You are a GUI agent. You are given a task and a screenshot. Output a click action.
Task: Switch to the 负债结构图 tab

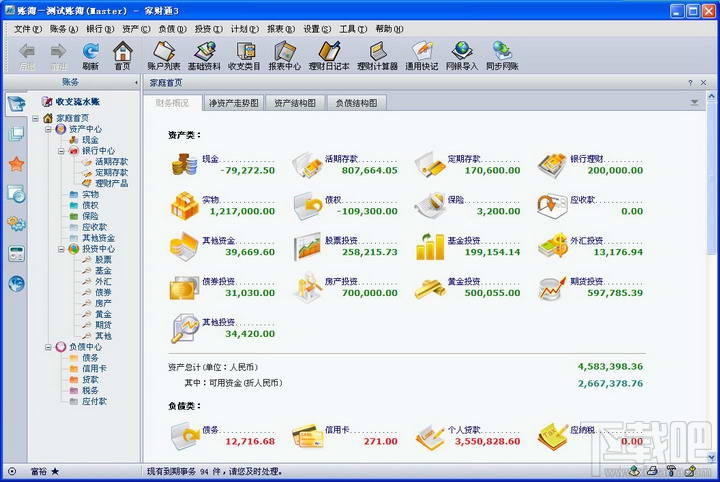[356, 103]
